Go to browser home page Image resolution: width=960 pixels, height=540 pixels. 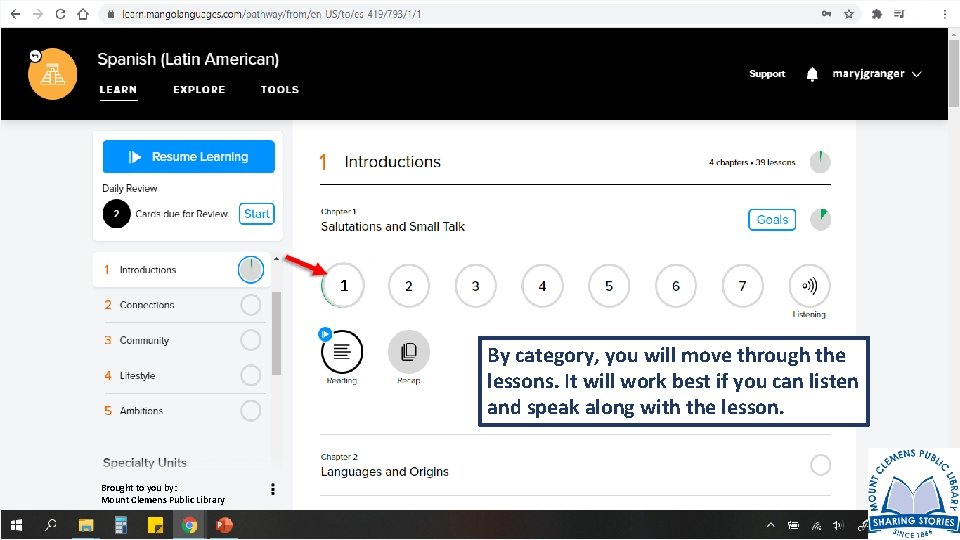(x=83, y=13)
